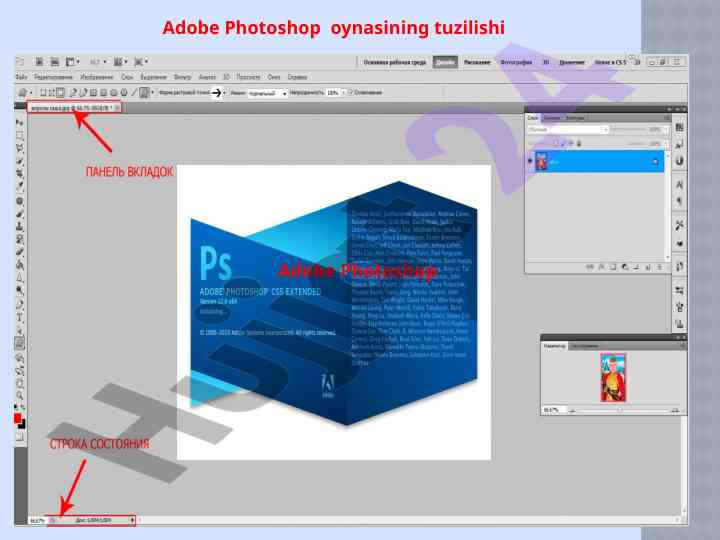Expand the Непрозрачность opacity dropdown in options bar
This screenshot has width=720, height=540.
(343, 92)
